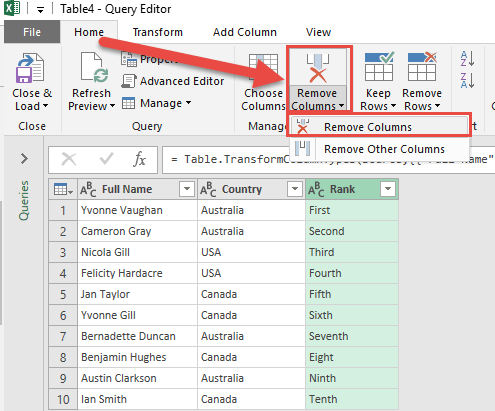
Task: Expand the Queries pane chevron
Action: point(24,159)
